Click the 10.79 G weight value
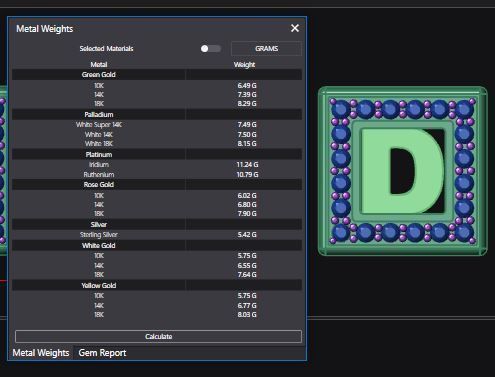495x377 pixels. click(247, 175)
